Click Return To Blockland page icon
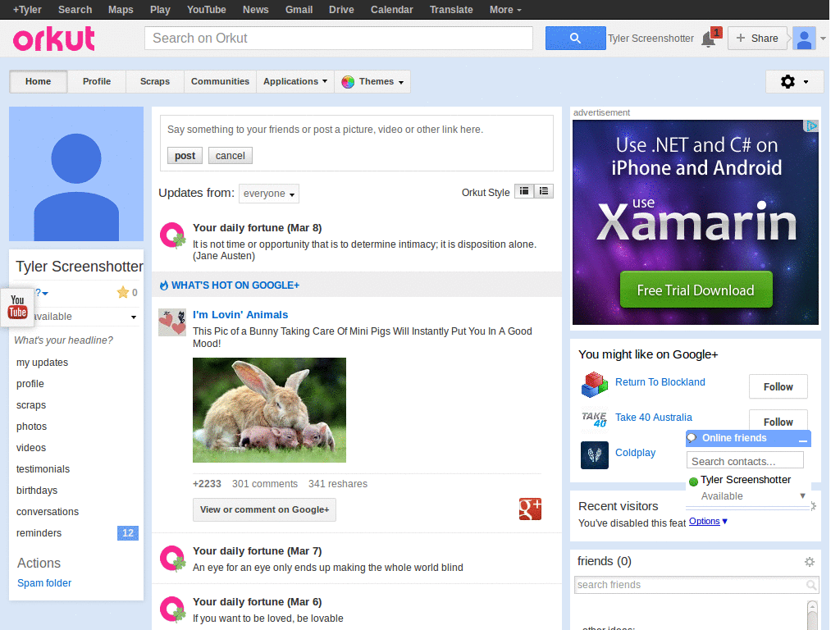Image resolution: width=840 pixels, height=630 pixels. pos(594,385)
